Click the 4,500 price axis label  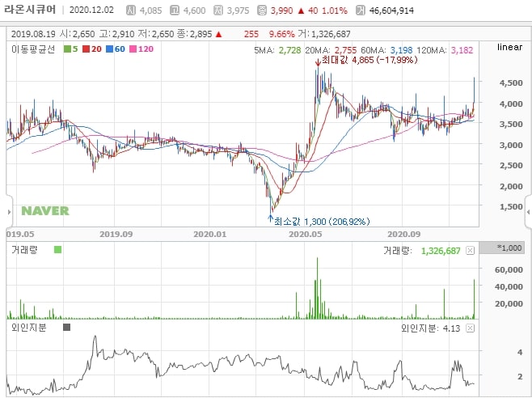[x=511, y=83]
